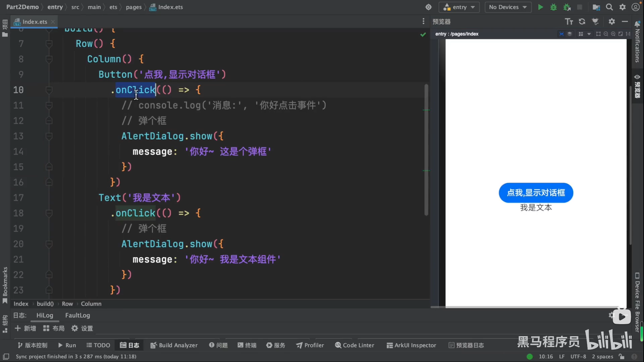Toggle the 预览器 side panel button

pos(637,86)
